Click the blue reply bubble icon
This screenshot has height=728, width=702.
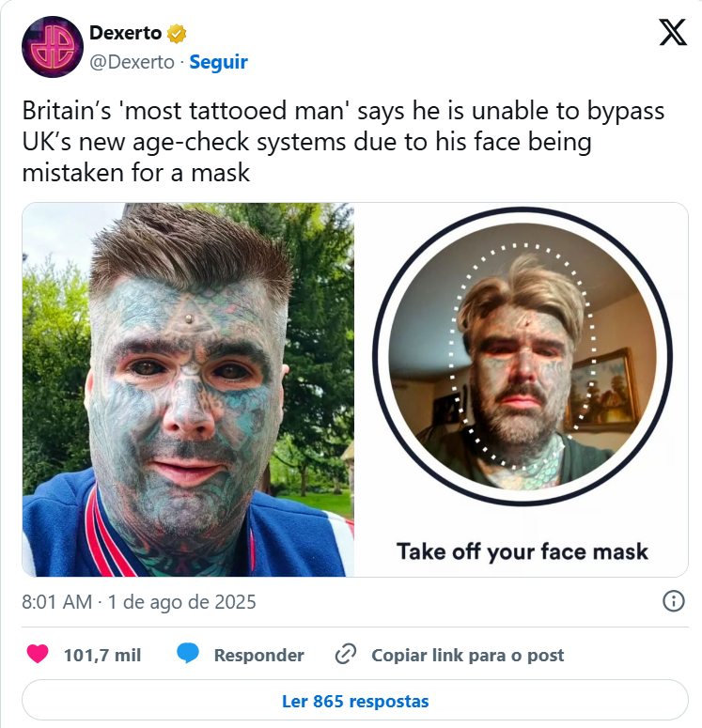[188, 654]
